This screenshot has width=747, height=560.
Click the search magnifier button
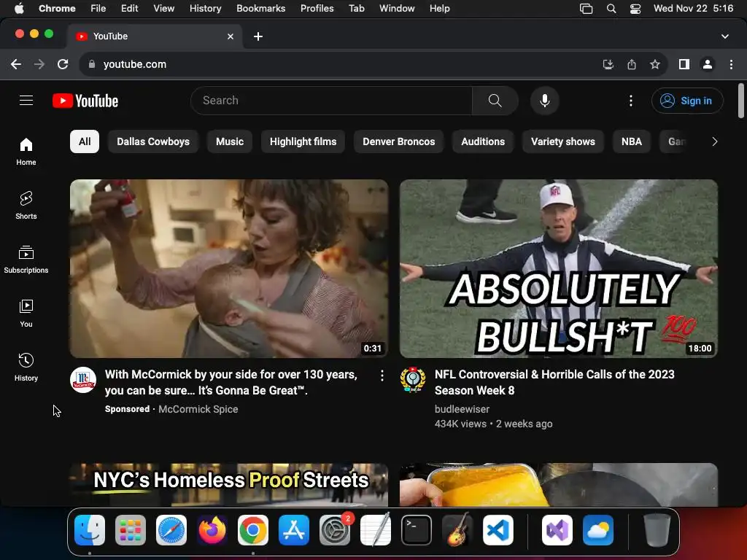click(x=495, y=101)
